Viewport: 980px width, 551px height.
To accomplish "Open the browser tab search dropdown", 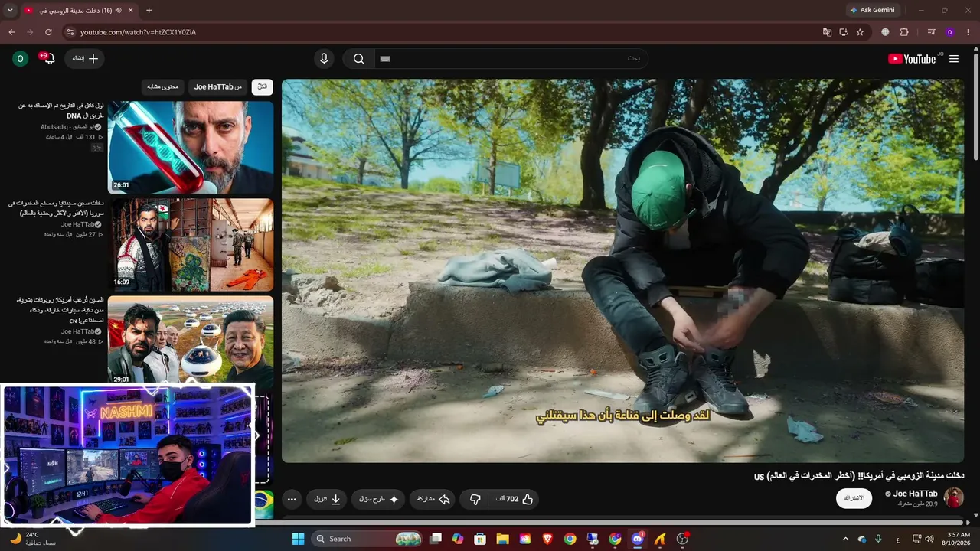I will coord(10,10).
